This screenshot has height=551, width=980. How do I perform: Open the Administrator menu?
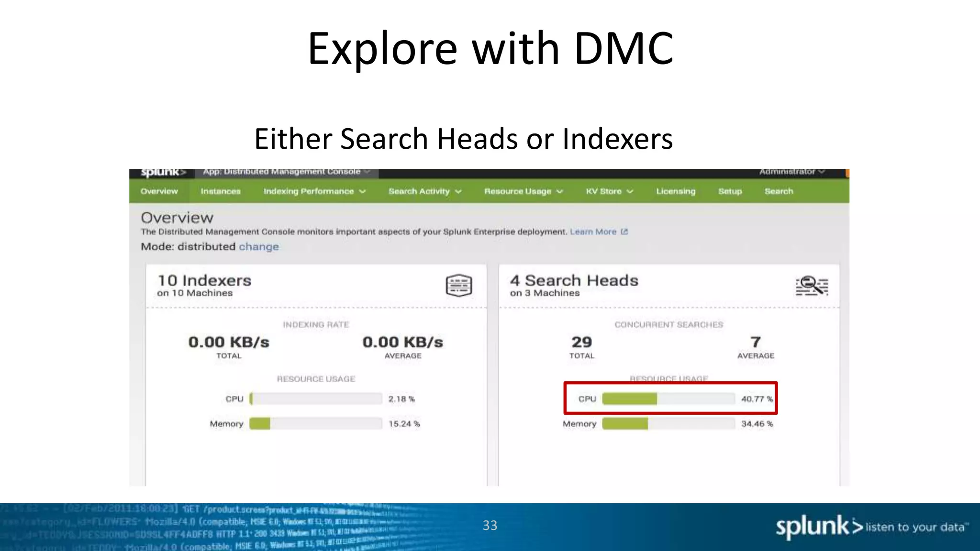click(791, 172)
